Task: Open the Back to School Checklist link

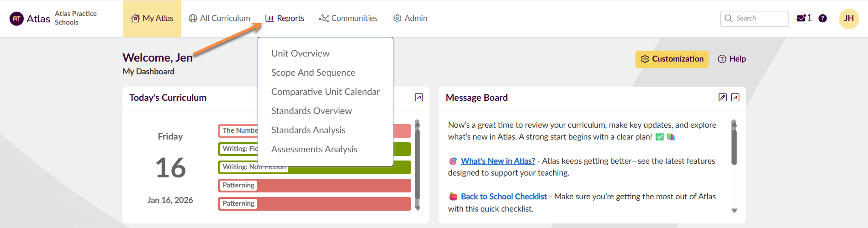Action: click(x=503, y=197)
